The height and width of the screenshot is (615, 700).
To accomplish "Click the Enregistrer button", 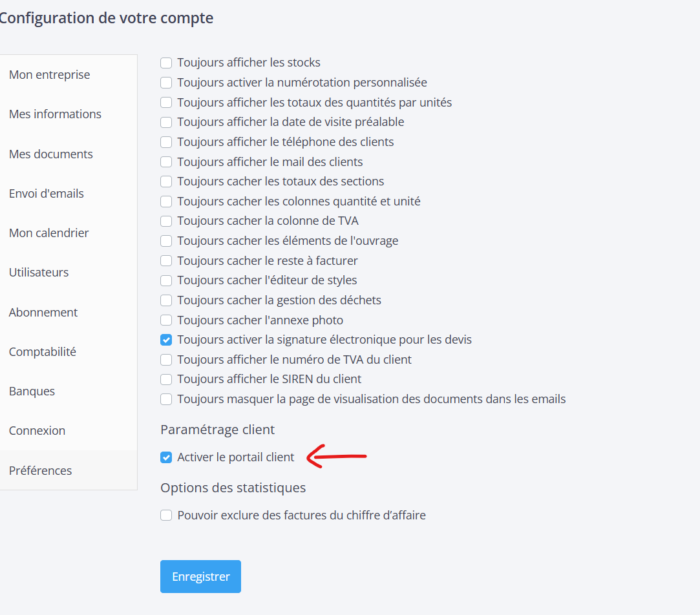I will (x=200, y=576).
